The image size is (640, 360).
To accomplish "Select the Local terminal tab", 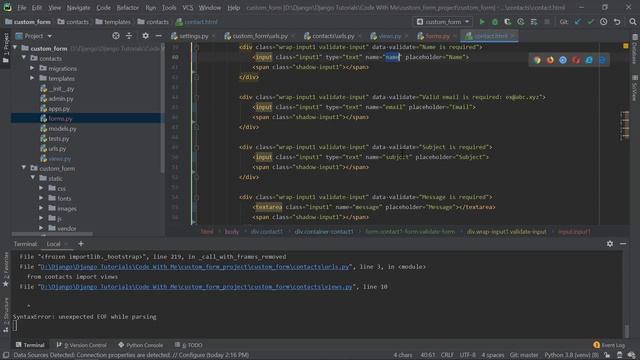I will pos(53,244).
